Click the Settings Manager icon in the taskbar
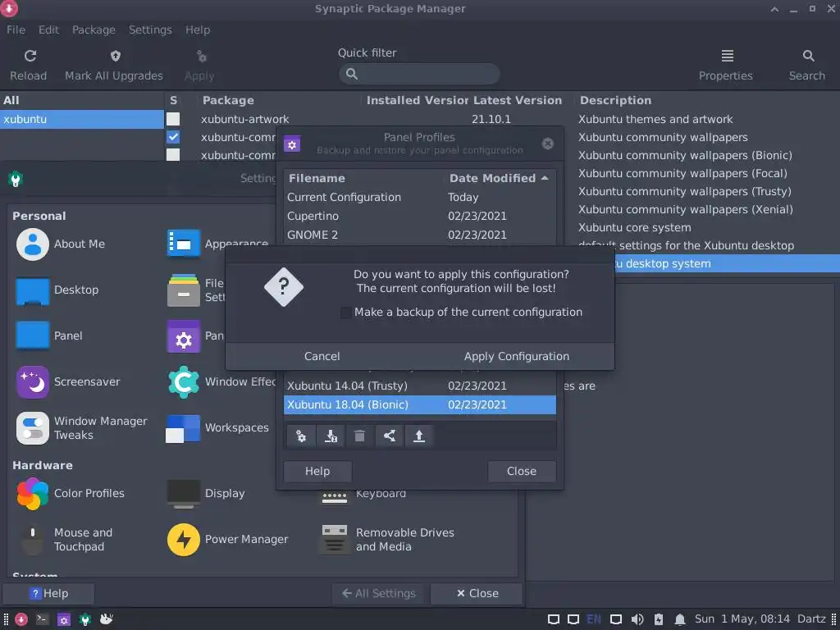This screenshot has height=630, width=840. pyautogui.click(x=85, y=620)
